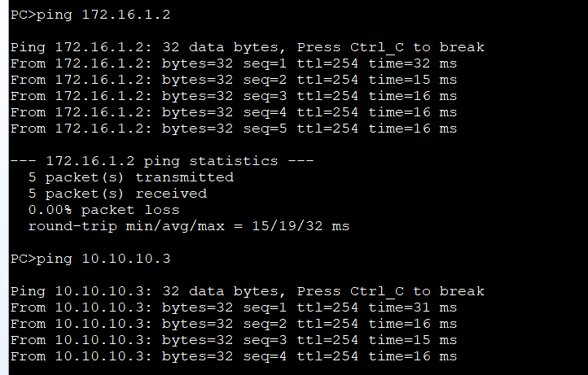Select the 172.16.1.2 seq=5 reply line

tap(234, 129)
